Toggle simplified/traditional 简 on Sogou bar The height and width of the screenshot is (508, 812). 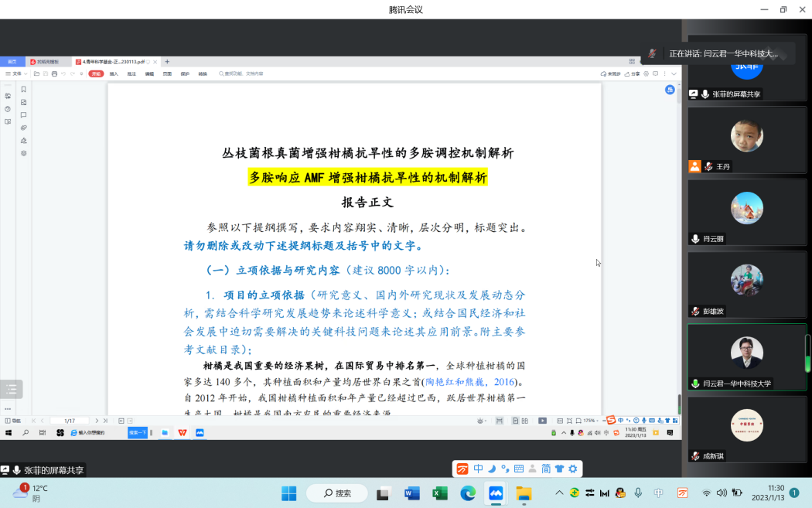(546, 469)
